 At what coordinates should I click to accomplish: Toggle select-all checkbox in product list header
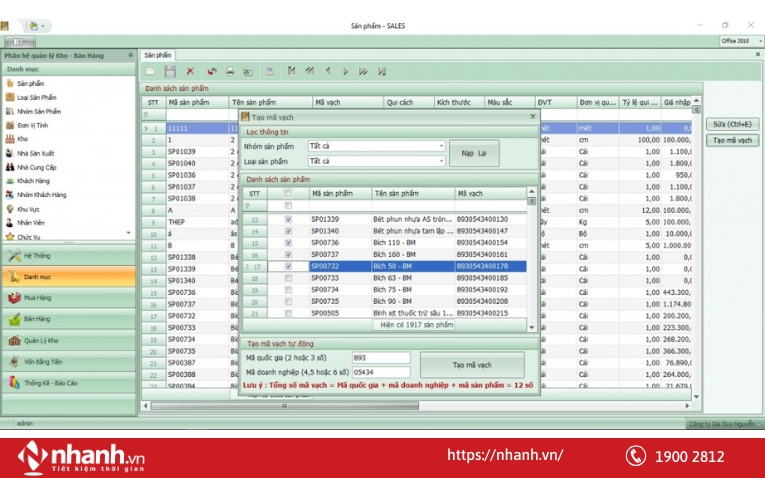[289, 193]
